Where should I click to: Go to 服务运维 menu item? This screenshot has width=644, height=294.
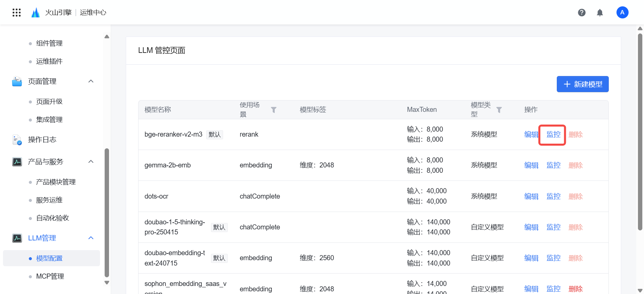49,200
